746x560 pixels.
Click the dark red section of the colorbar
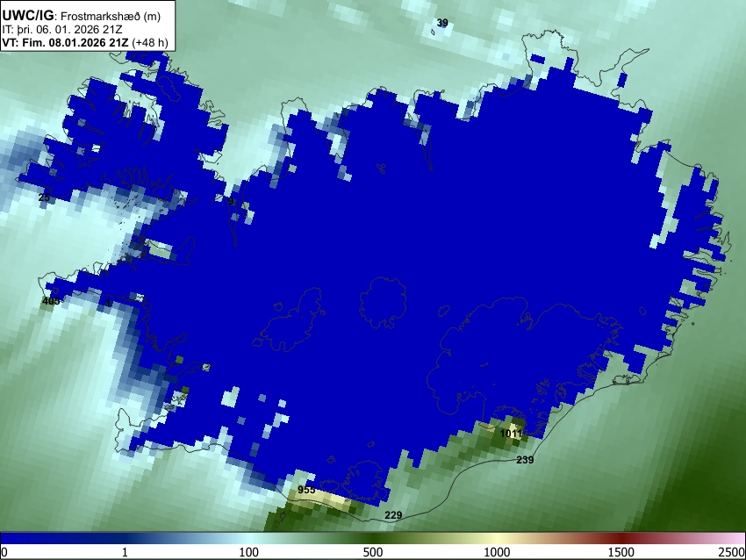620,538
